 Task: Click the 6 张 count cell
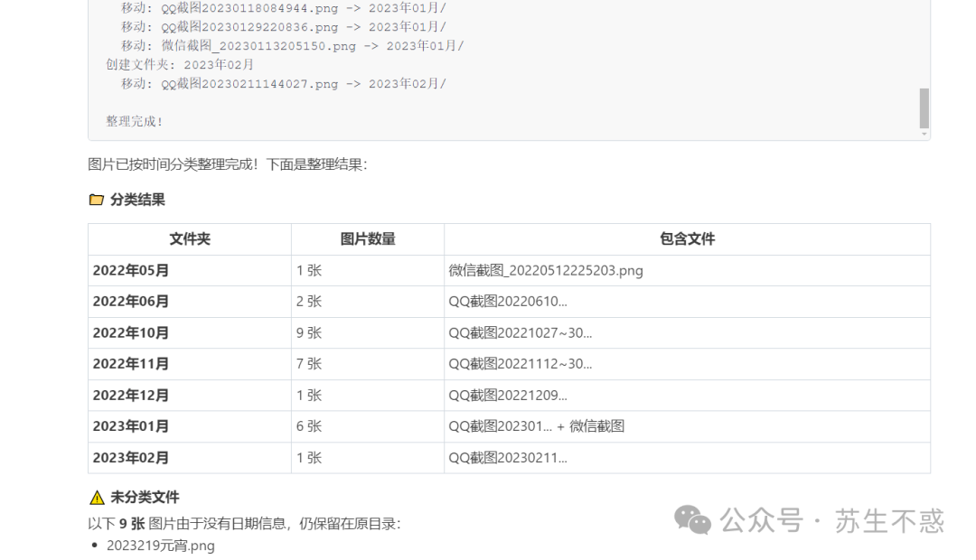click(x=368, y=426)
